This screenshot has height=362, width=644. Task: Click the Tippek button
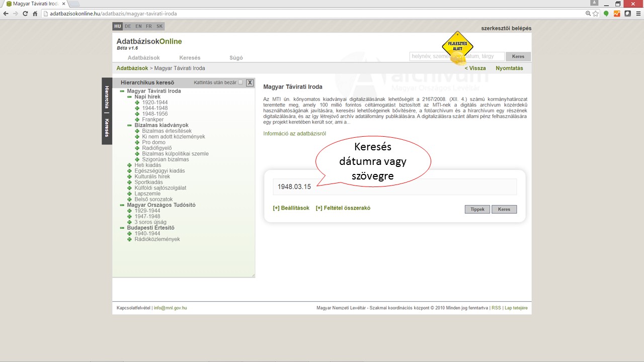pos(477,209)
